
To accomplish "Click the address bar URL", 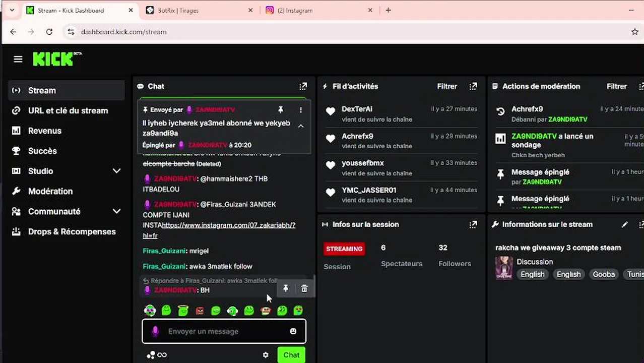I will [x=123, y=32].
